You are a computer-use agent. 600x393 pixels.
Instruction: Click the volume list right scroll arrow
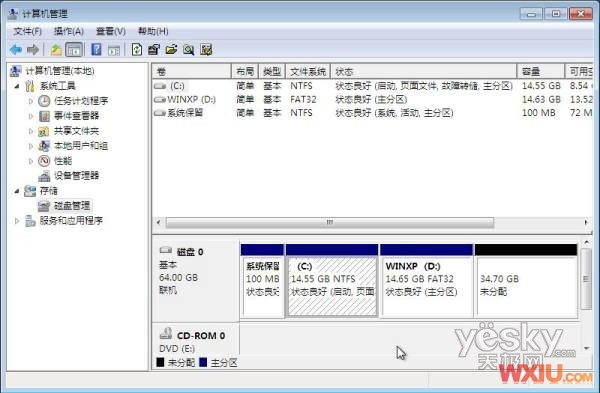point(586,222)
